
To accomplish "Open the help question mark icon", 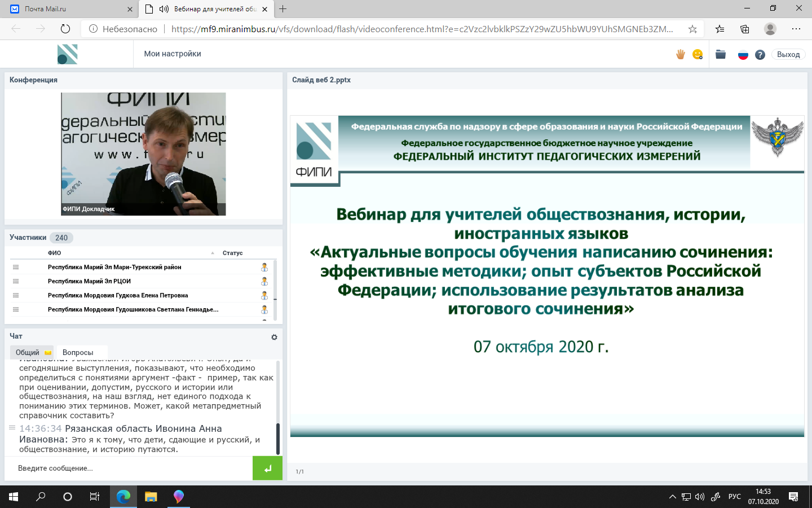I will [760, 55].
